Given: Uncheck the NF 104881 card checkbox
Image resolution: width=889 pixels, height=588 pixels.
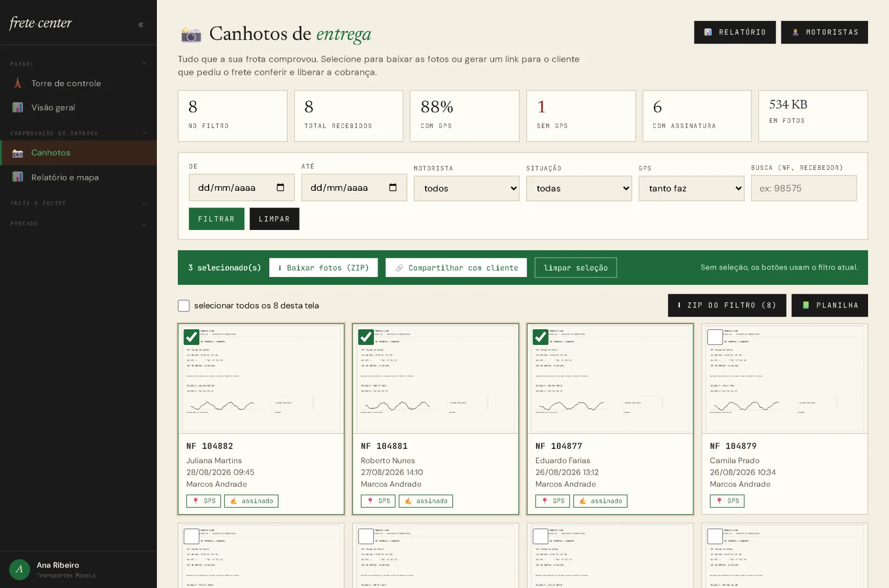Looking at the screenshot, I should click(x=366, y=337).
